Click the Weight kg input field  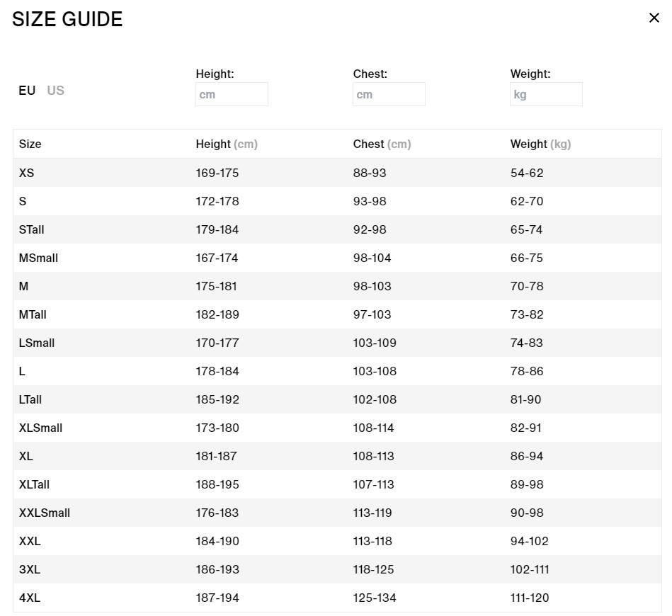(546, 94)
